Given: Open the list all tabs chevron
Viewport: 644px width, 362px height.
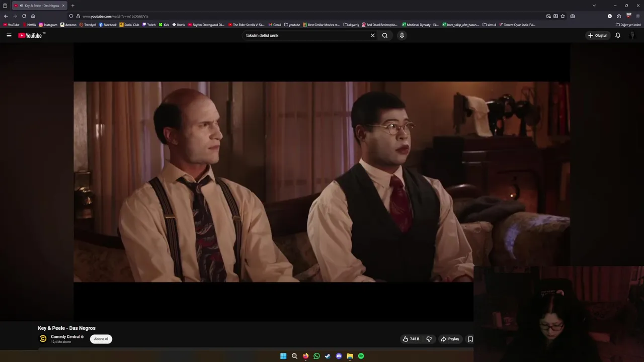Looking at the screenshot, I should 594,6.
